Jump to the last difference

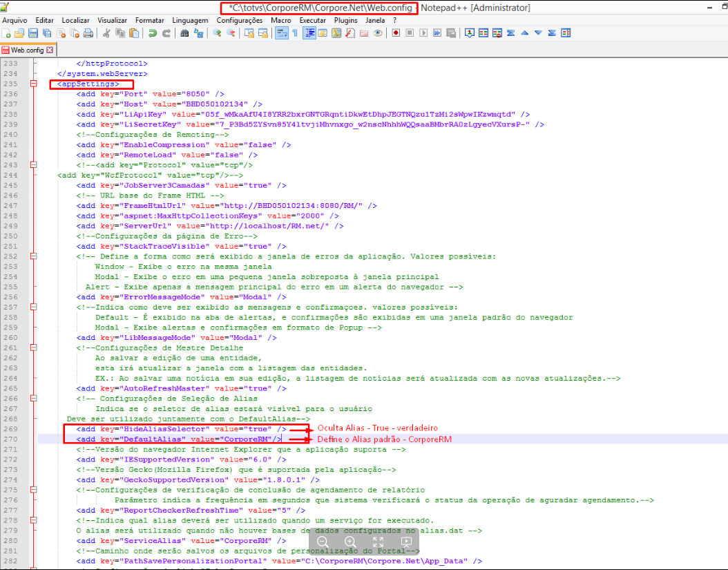coord(552,33)
